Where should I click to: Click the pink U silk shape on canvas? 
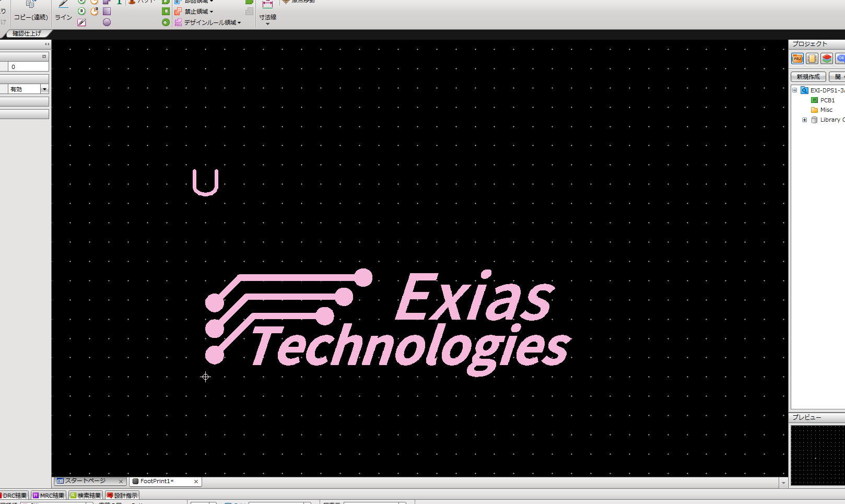click(205, 183)
